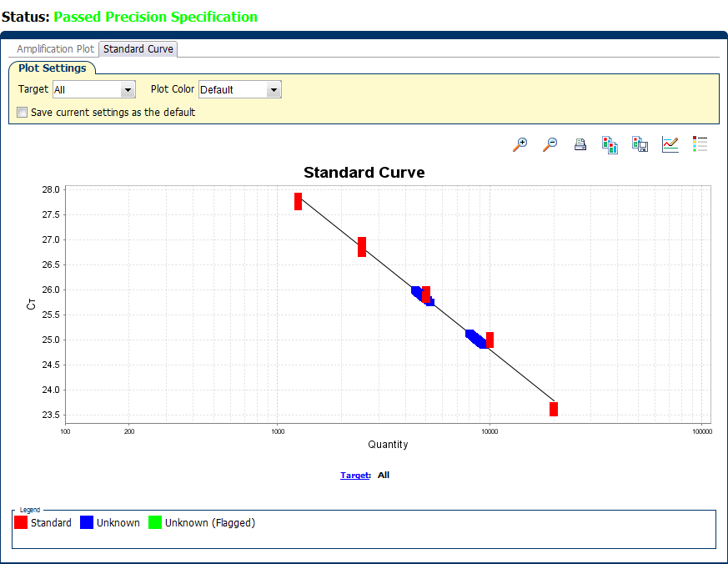728x564 pixels.
Task: Expand the Plot Color dropdown
Action: pyautogui.click(x=274, y=89)
